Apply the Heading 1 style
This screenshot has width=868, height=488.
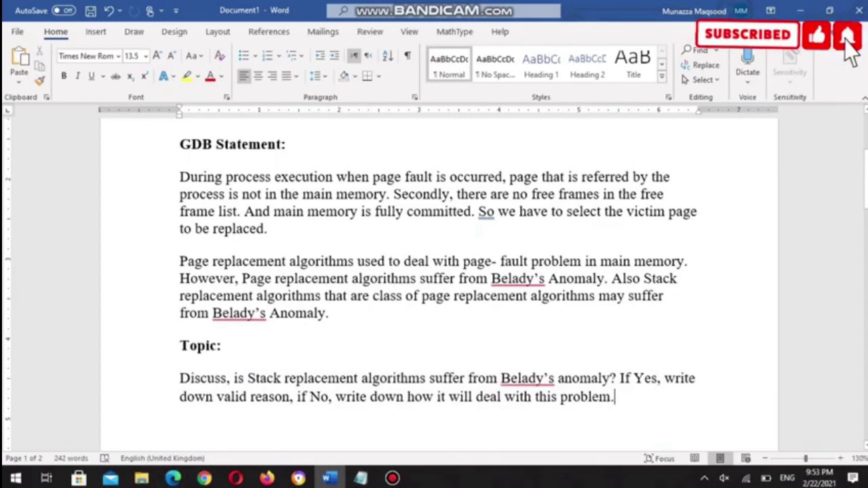pyautogui.click(x=541, y=64)
